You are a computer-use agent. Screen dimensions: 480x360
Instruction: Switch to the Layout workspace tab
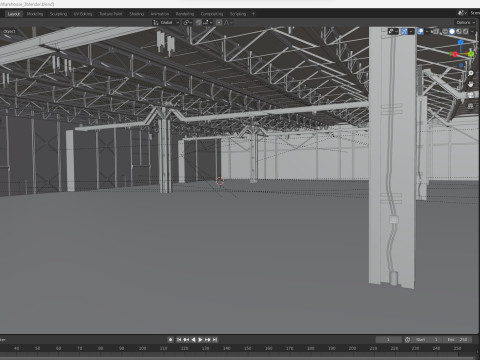tap(14, 14)
